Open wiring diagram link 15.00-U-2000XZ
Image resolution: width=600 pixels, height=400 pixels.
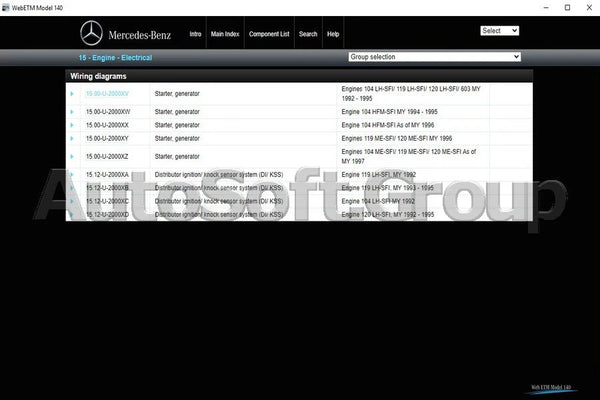coord(107,157)
